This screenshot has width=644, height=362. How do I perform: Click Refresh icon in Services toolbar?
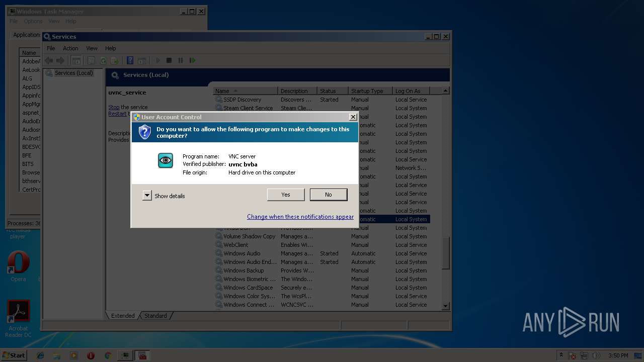tap(103, 60)
